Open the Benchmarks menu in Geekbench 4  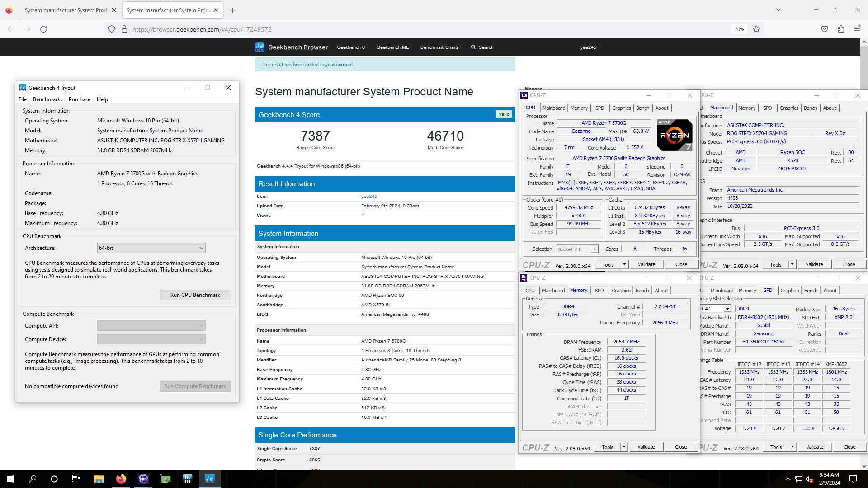pyautogui.click(x=47, y=99)
